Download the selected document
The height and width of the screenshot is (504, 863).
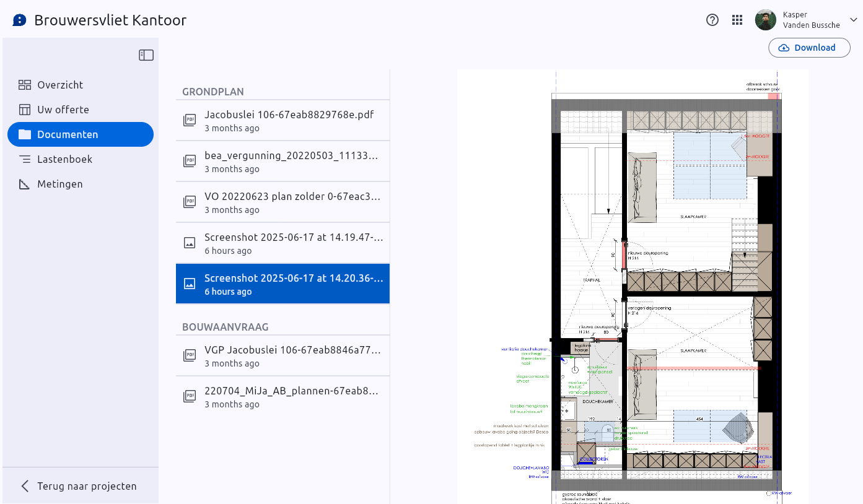[809, 48]
